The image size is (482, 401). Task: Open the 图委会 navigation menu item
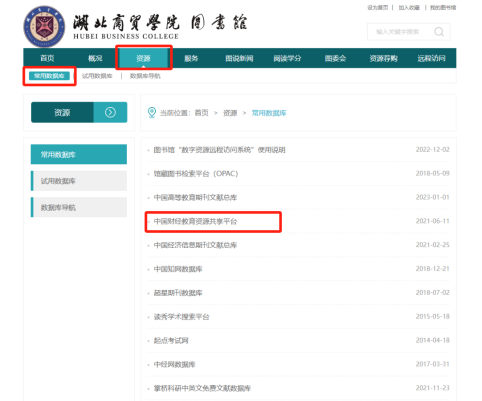coord(335,58)
